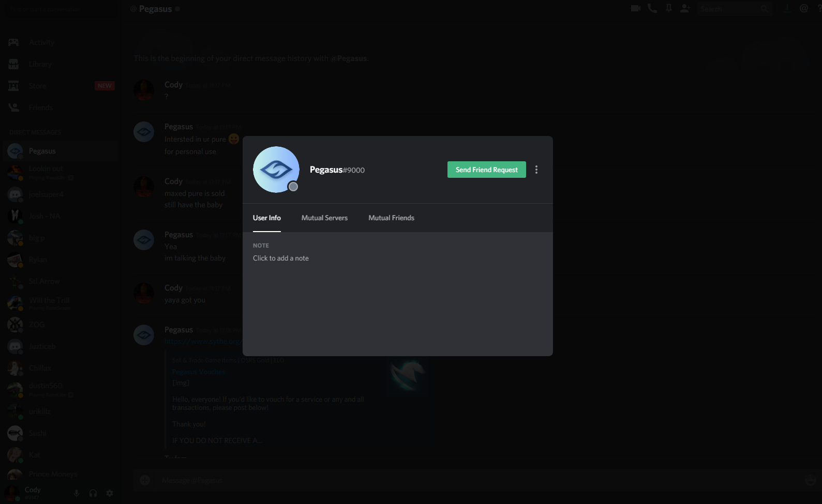
Task: Start a voice call with Pegasus
Action: (652, 8)
